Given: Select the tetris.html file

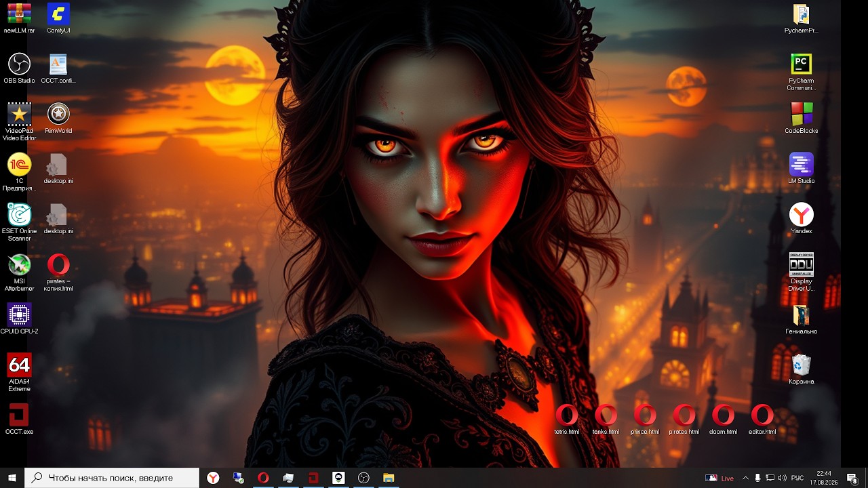Looking at the screenshot, I should pos(567,420).
